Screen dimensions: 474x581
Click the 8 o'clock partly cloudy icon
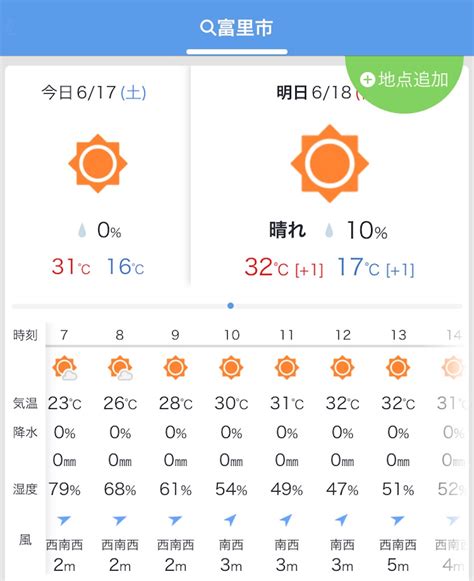pyautogui.click(x=120, y=368)
